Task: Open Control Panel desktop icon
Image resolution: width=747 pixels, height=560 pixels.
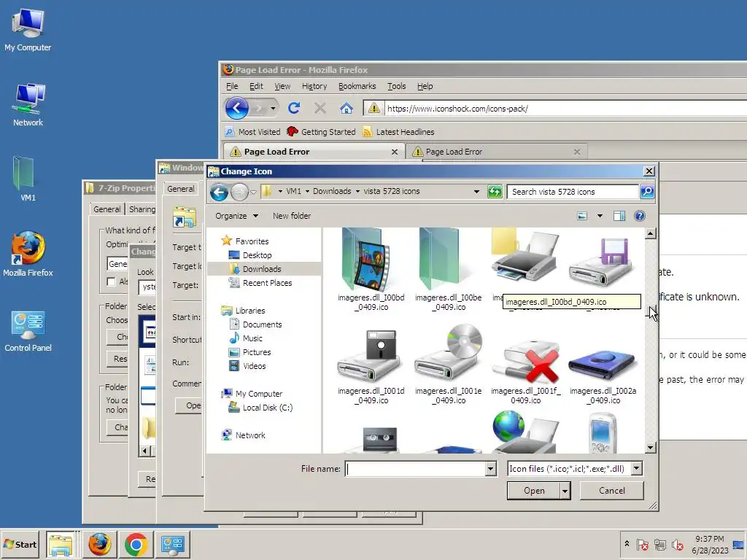Action: 28,330
